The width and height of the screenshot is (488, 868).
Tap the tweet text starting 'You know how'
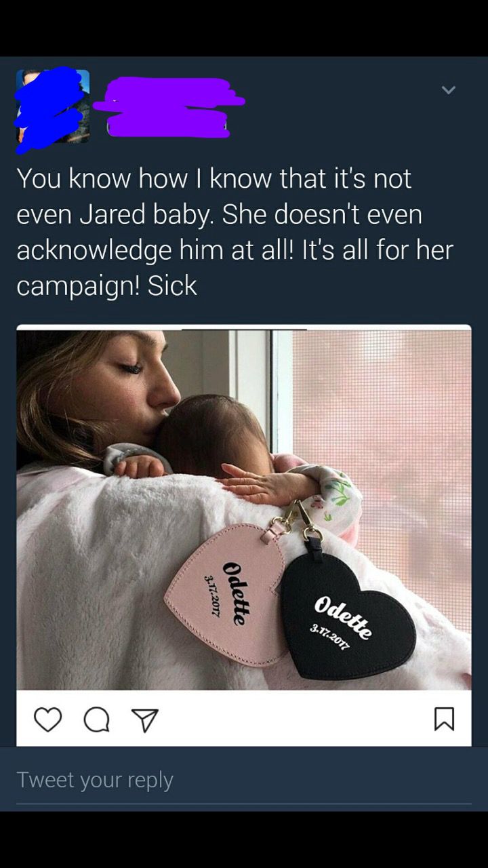pyautogui.click(x=235, y=232)
